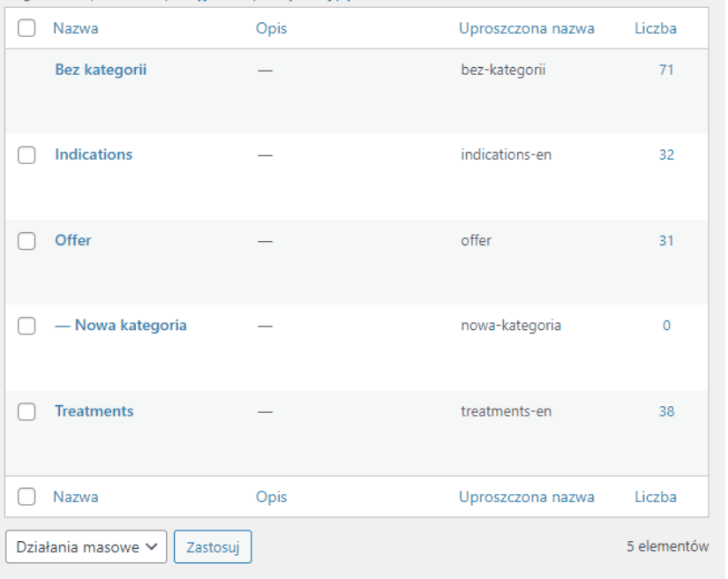Viewport: 728px width, 579px height.
Task: Toggle the Treatments row checkbox
Action: pyautogui.click(x=26, y=411)
